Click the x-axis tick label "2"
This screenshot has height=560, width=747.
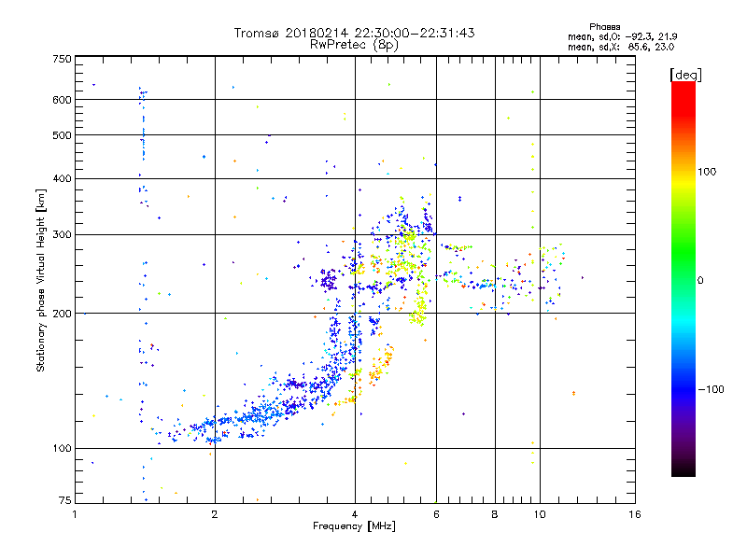pos(215,514)
